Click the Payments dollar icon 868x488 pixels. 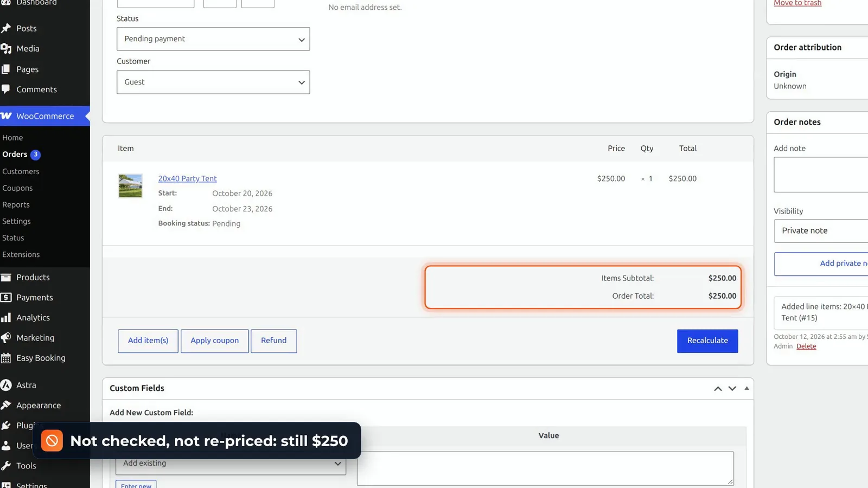6,298
